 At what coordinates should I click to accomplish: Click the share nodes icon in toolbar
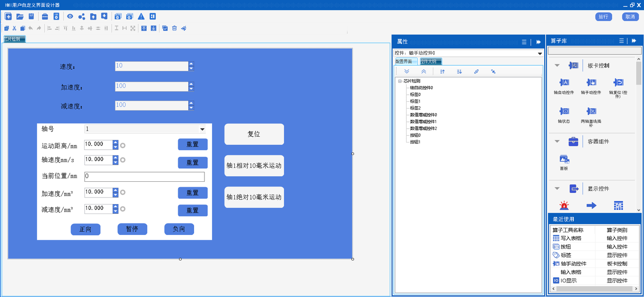click(x=81, y=17)
